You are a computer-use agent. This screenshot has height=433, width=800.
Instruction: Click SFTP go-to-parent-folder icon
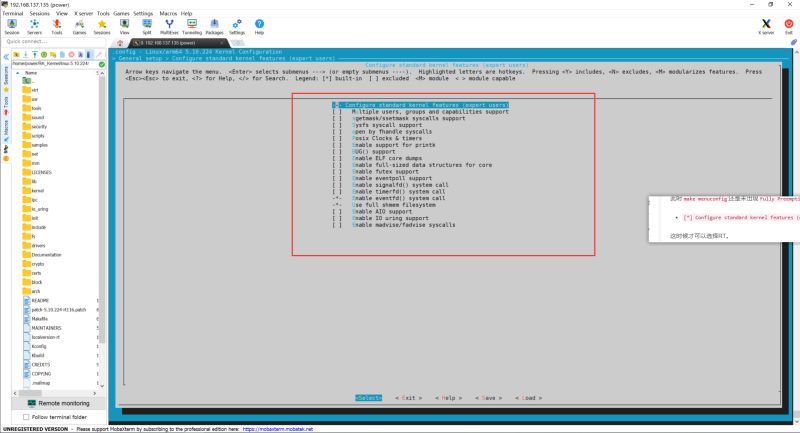(x=16, y=55)
